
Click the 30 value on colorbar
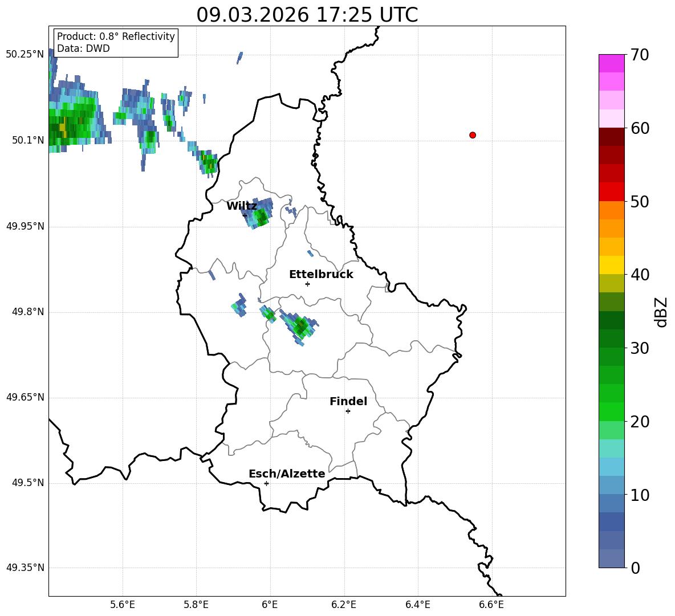640,348
